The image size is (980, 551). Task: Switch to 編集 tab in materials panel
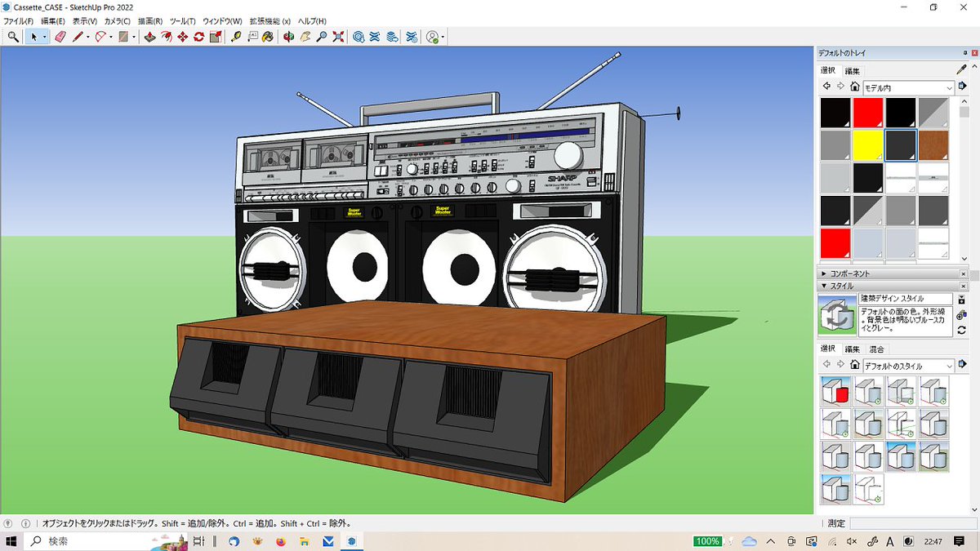[x=852, y=71]
